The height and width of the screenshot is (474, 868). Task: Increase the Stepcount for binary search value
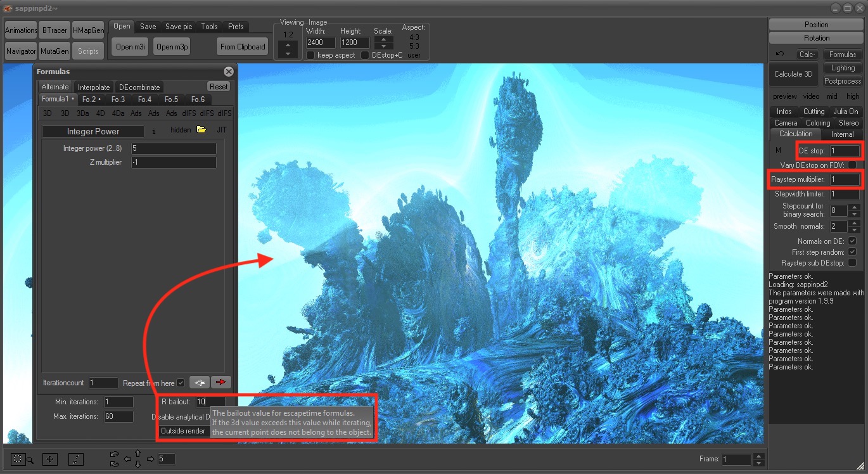tap(854, 207)
